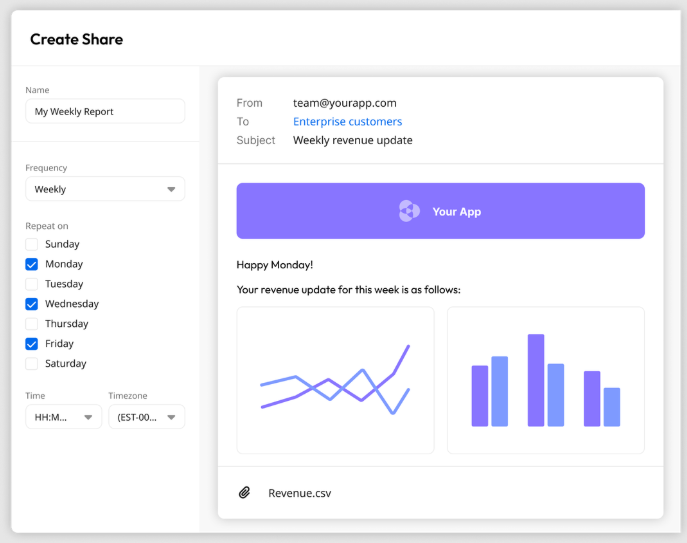The height and width of the screenshot is (543, 687).
Task: Expand the Time dropdown
Action: 63,417
